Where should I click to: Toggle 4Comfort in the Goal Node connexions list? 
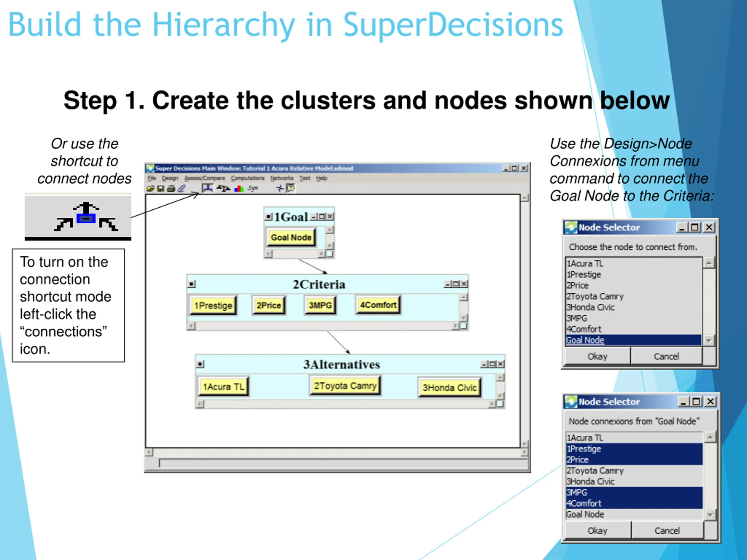(634, 503)
